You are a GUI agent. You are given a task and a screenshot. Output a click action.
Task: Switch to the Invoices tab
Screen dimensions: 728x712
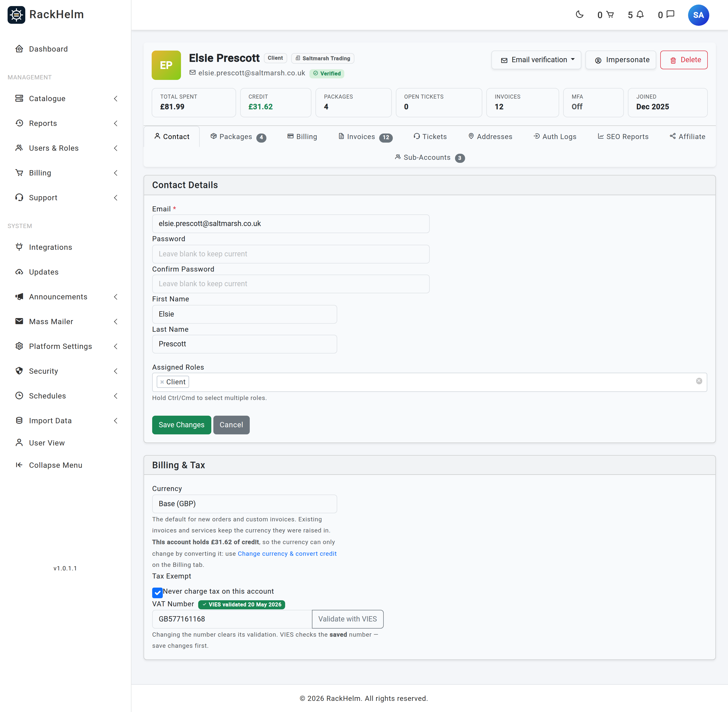click(365, 137)
